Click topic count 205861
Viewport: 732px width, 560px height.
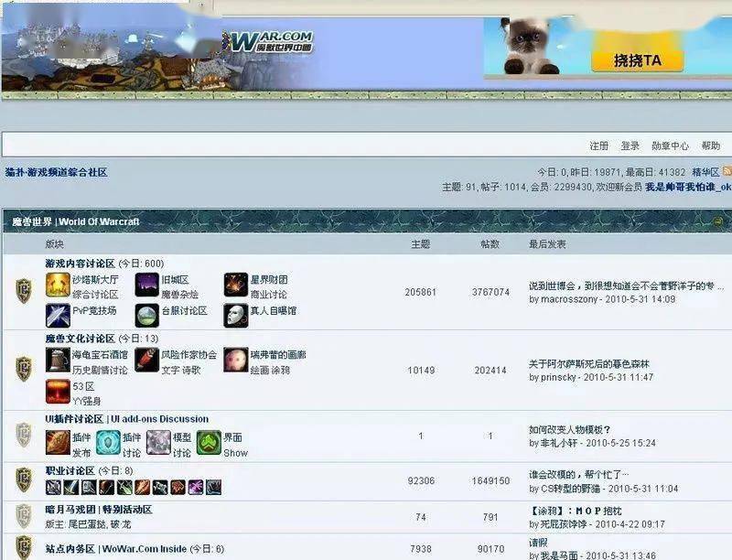point(420,292)
